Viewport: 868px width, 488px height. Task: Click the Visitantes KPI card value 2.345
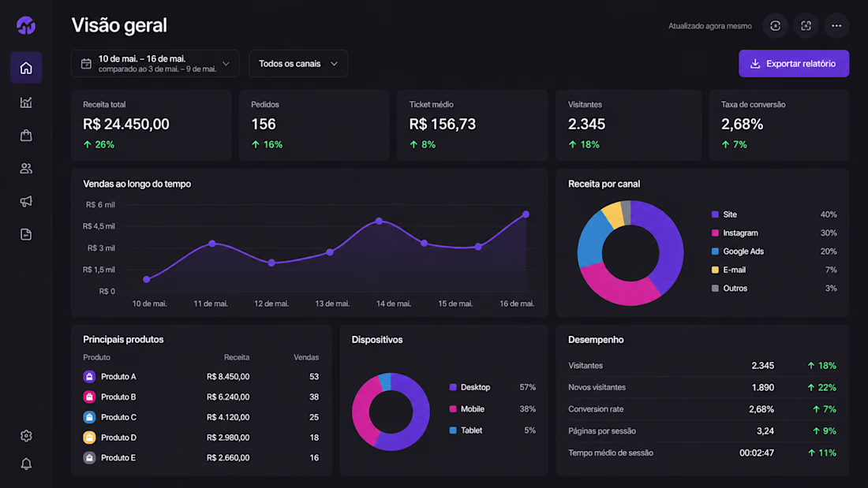[586, 125]
